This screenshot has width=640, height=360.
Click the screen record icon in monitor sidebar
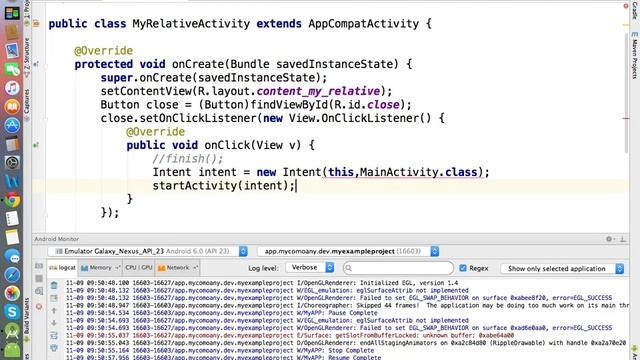pyautogui.click(x=39, y=278)
